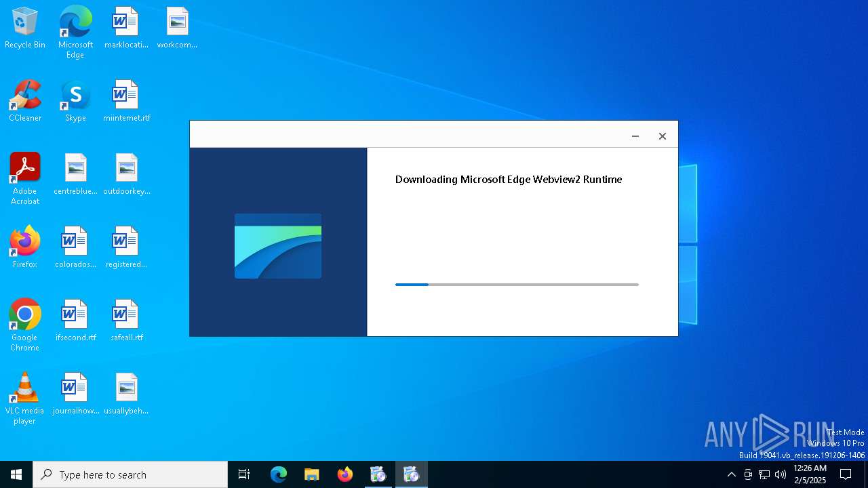Close the WebView2 installer window
Image resolution: width=868 pixels, height=488 pixels.
(663, 136)
